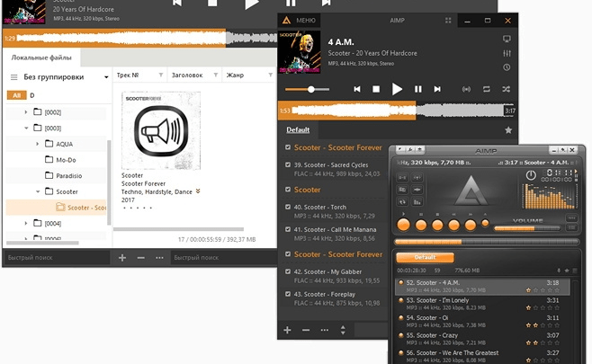Select the D drive filter in the library
Screen dimensions: 592x364
32,95
